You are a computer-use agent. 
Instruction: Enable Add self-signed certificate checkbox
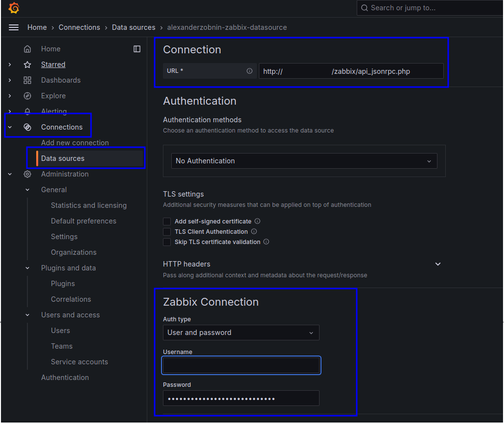pos(167,222)
